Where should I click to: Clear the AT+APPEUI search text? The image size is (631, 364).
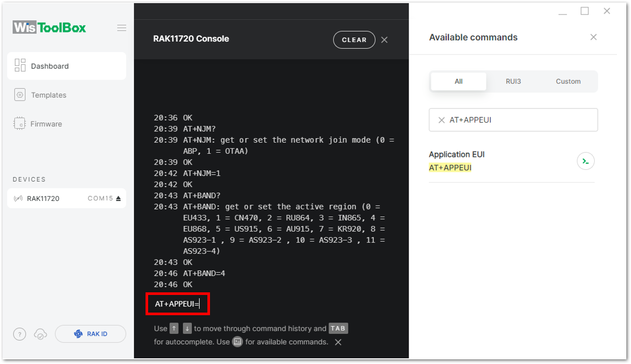[441, 120]
